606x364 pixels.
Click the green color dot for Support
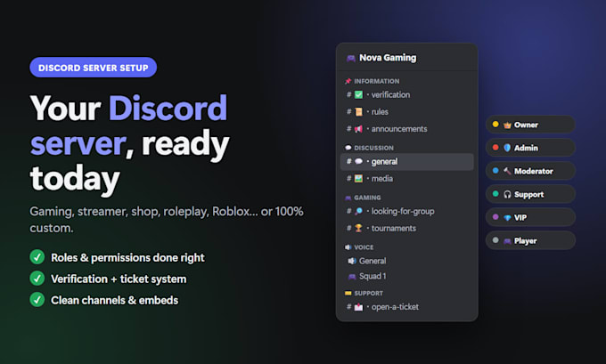(x=495, y=194)
